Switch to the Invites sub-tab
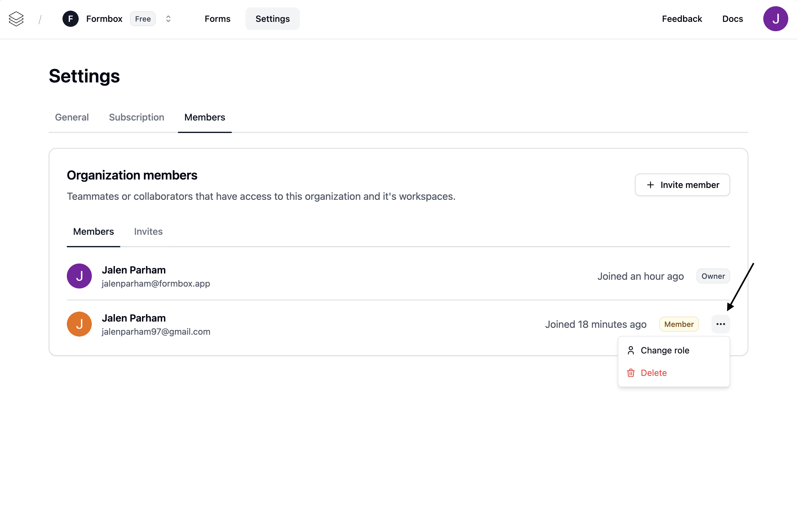797x532 pixels. click(x=148, y=231)
